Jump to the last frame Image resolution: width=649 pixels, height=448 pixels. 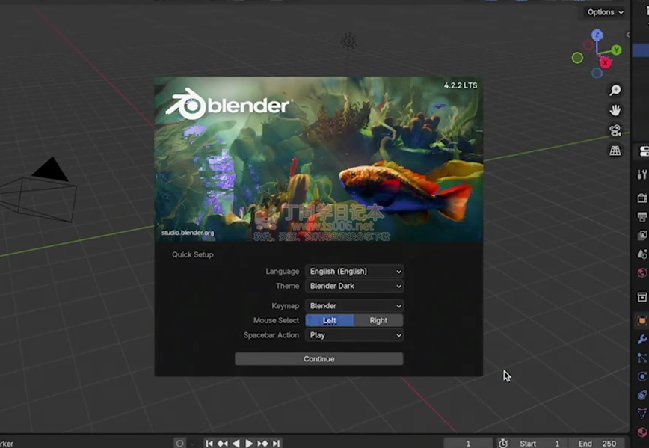pyautogui.click(x=276, y=443)
